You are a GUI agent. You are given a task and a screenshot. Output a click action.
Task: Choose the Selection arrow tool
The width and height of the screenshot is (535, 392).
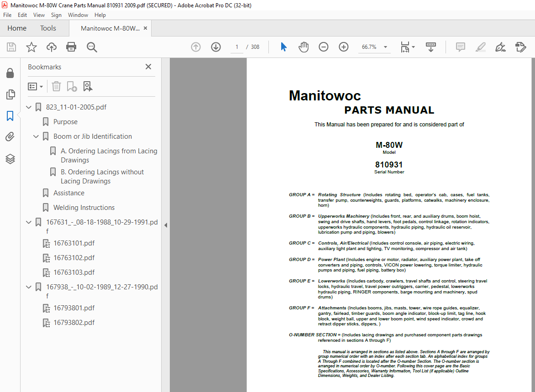tap(283, 47)
